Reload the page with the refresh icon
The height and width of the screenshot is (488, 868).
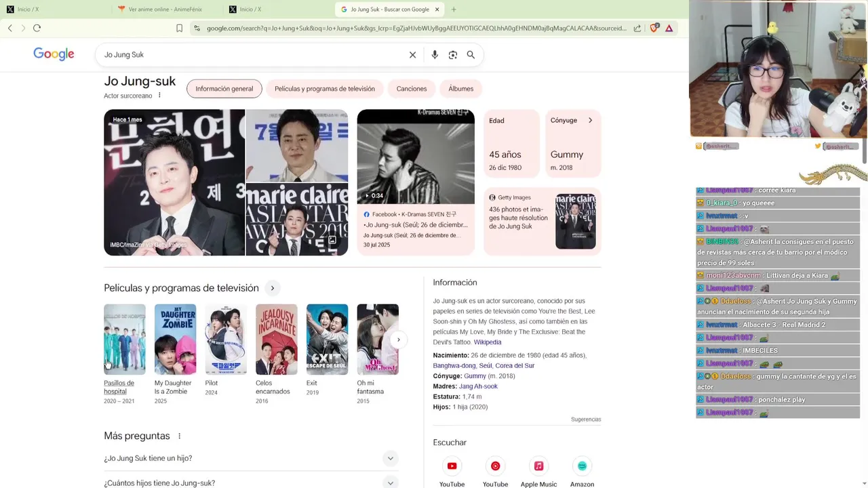click(37, 28)
